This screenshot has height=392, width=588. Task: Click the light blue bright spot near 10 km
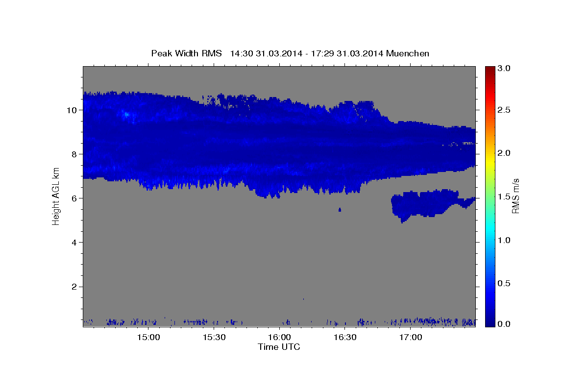pyautogui.click(x=126, y=114)
